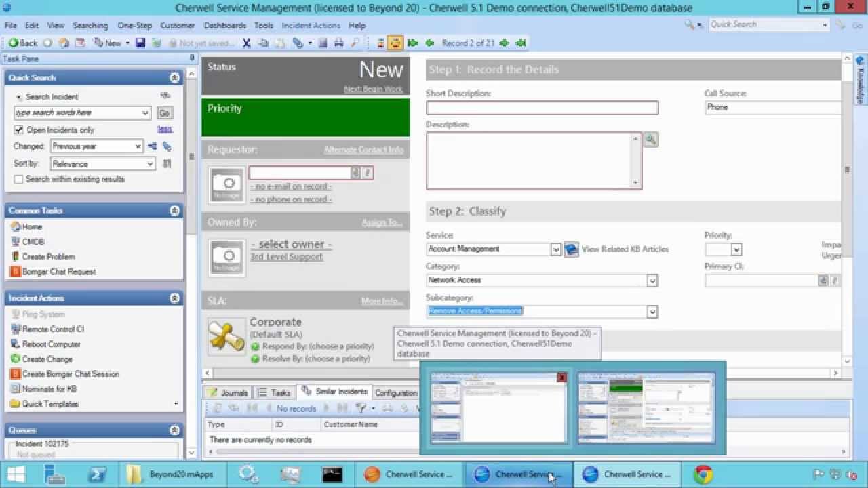Click Remote Control CI action
Screen dimensions: 868x488
click(47, 329)
